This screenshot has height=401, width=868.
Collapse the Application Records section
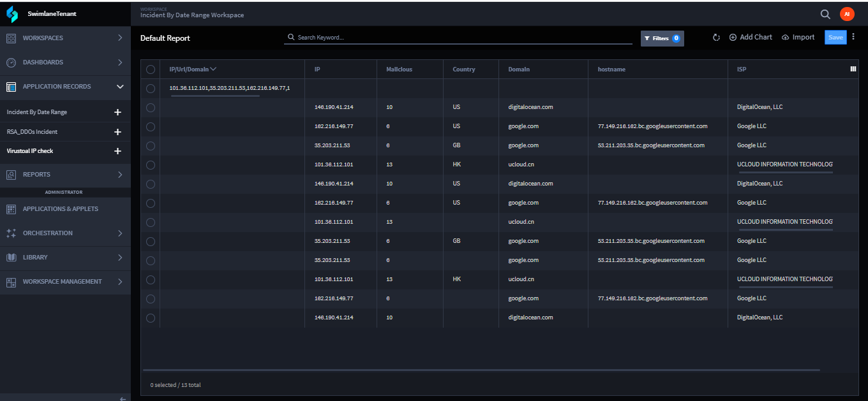click(x=120, y=87)
